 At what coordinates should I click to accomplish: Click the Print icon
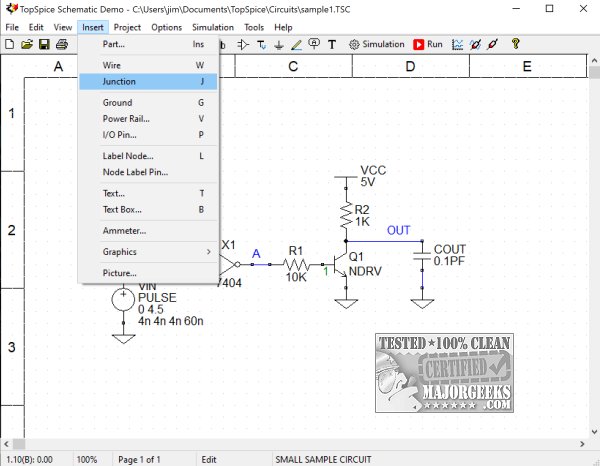pyautogui.click(x=62, y=44)
